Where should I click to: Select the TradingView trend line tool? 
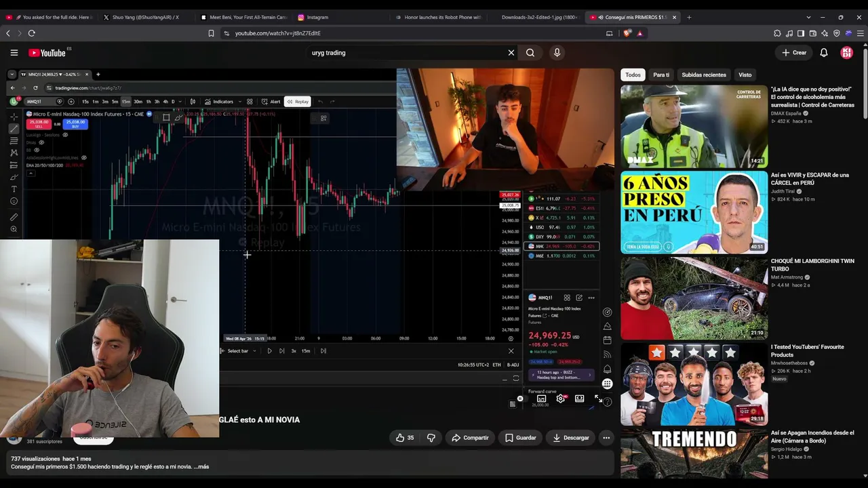pos(14,129)
